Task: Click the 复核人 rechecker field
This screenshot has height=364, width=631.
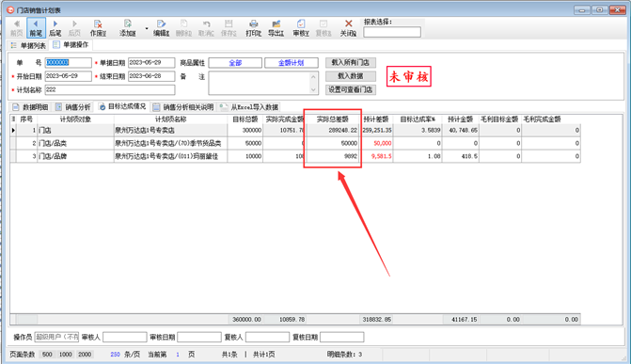Action: click(x=267, y=337)
